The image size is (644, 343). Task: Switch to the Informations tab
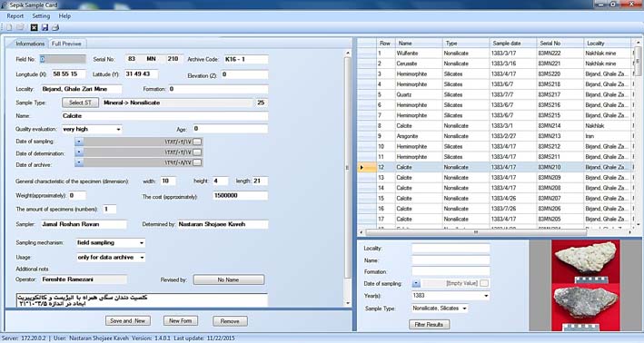tap(30, 44)
